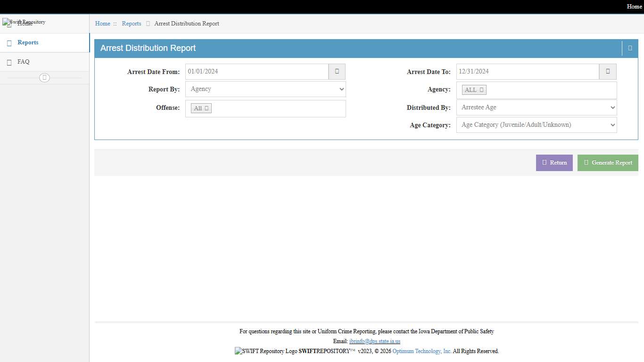Click the purple Return button
This screenshot has height=362, width=644.
(x=554, y=163)
